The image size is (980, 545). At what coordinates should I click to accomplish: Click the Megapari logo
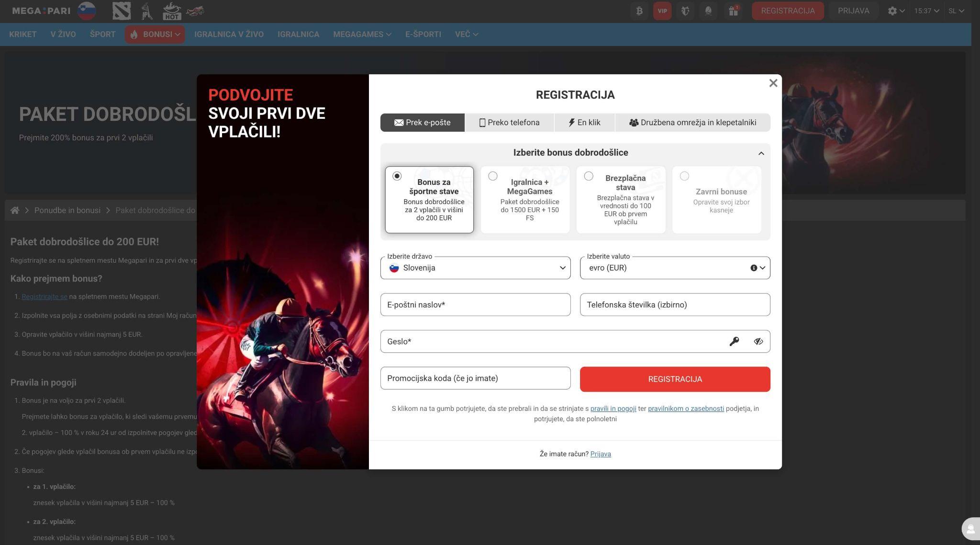point(41,11)
